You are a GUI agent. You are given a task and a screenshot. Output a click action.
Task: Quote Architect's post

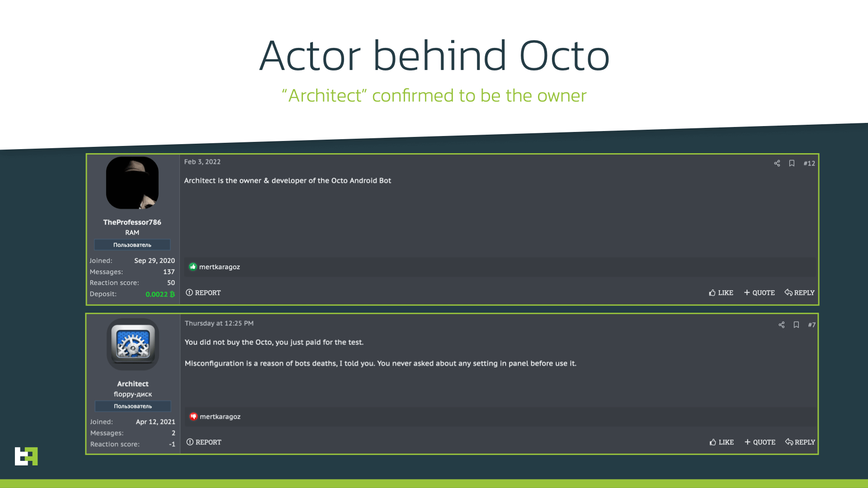tap(760, 442)
